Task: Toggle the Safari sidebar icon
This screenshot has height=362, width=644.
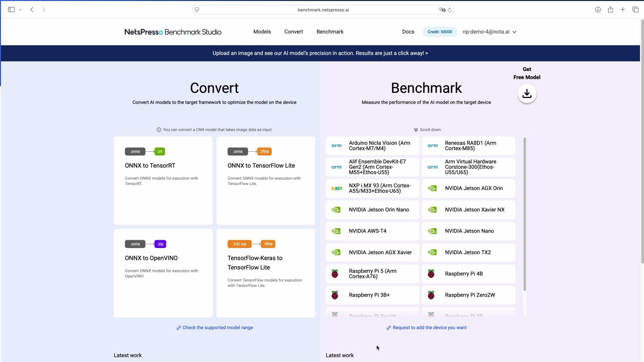Action: click(x=11, y=10)
